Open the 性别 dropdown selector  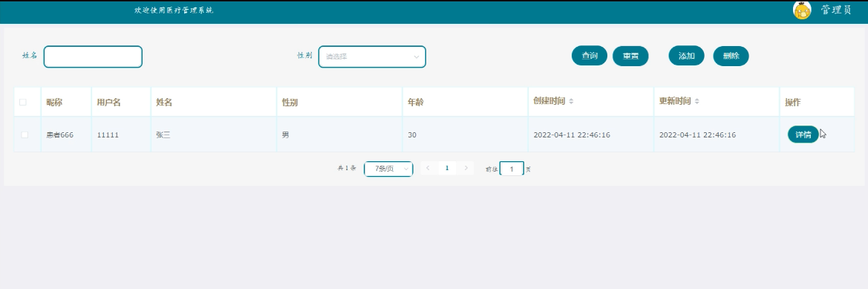372,56
